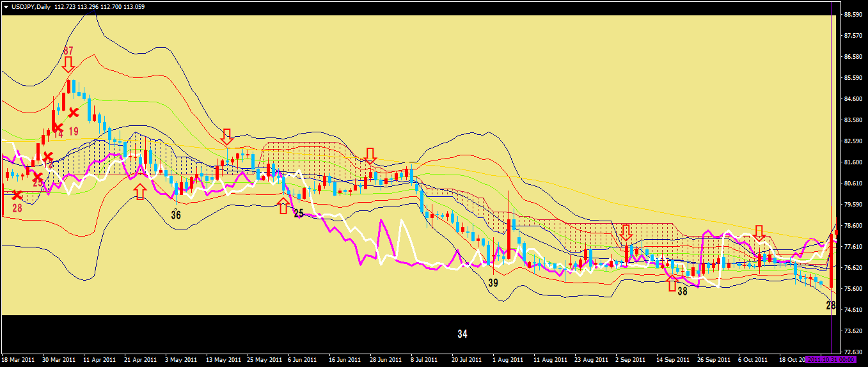Select the up arrow next to label 38
Screen dimensions: 868x367
click(x=672, y=282)
